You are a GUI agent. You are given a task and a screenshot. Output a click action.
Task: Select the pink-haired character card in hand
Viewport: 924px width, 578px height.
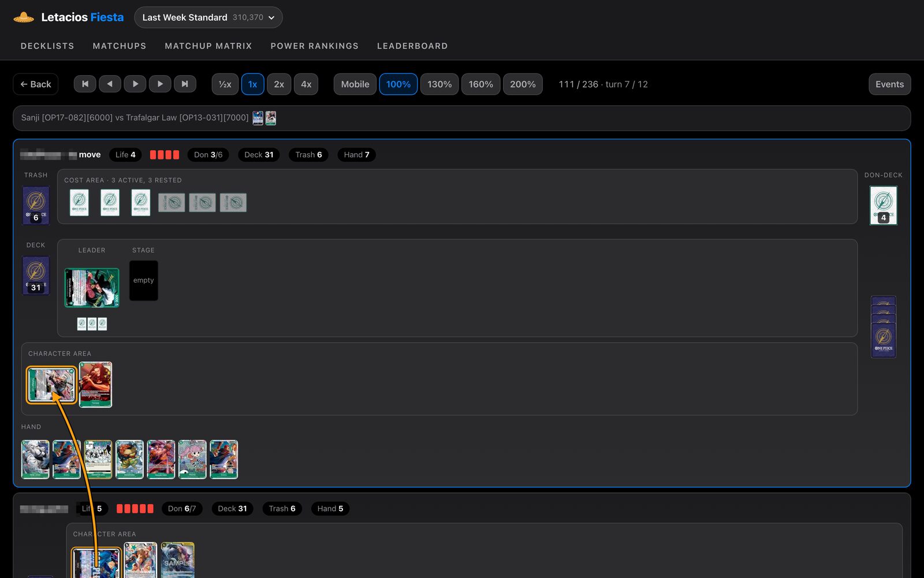point(192,460)
